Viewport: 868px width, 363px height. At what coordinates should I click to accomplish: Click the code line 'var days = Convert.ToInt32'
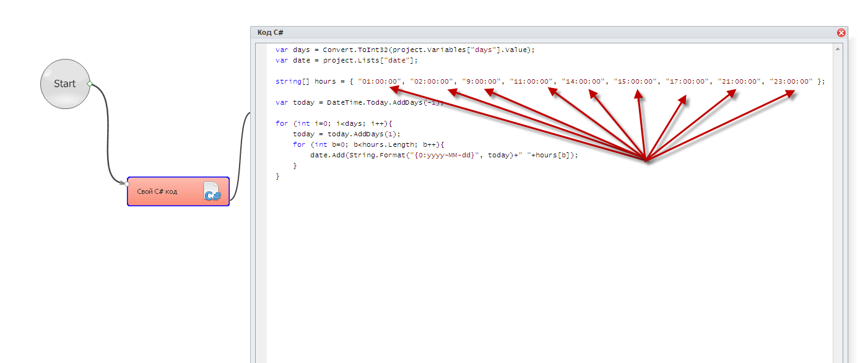(405, 50)
